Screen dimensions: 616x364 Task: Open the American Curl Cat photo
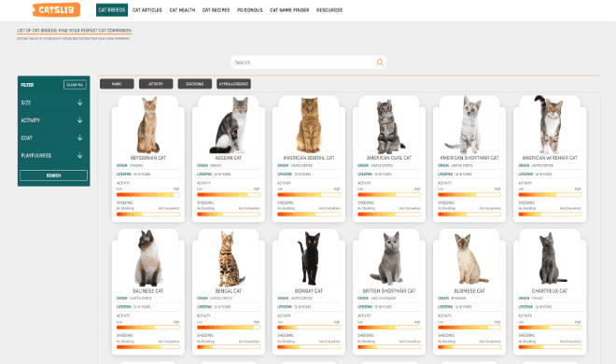(389, 125)
